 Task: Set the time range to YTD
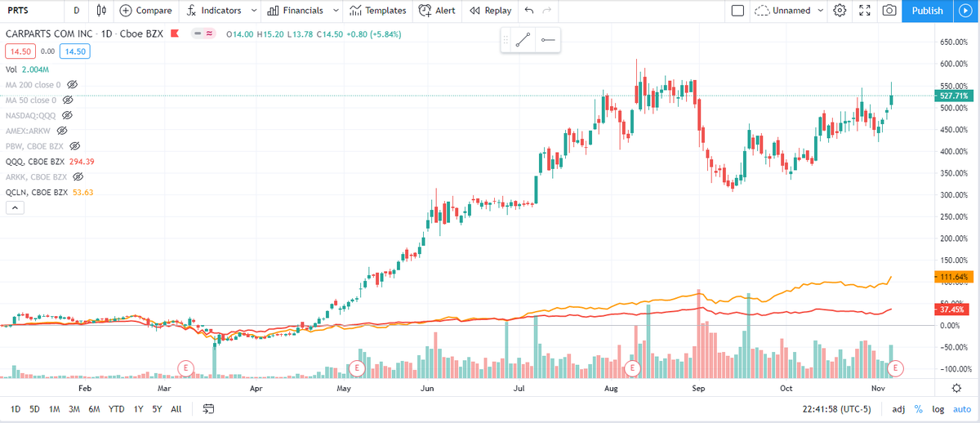(117, 408)
